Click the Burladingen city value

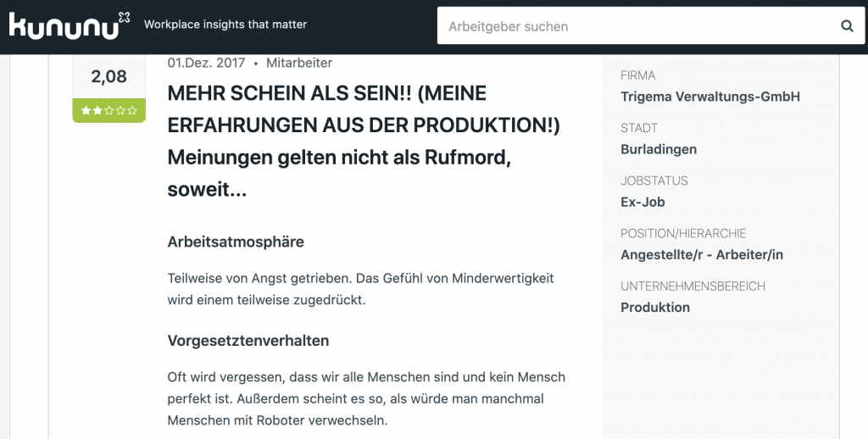[x=659, y=149]
